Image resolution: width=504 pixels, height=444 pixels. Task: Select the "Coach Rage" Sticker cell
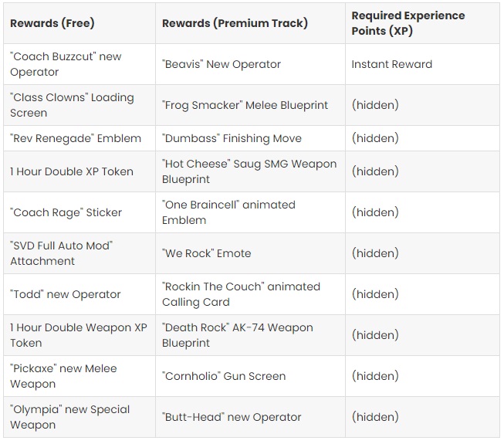pyautogui.click(x=79, y=212)
